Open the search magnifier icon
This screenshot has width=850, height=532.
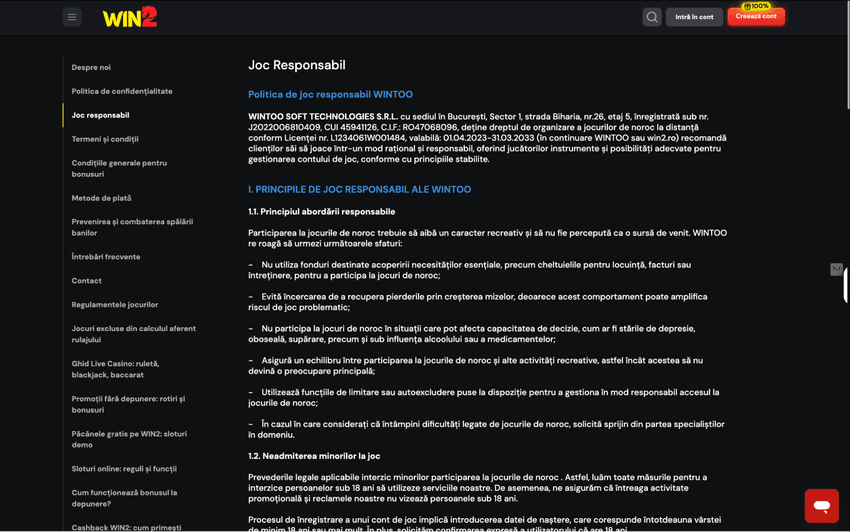tap(652, 17)
